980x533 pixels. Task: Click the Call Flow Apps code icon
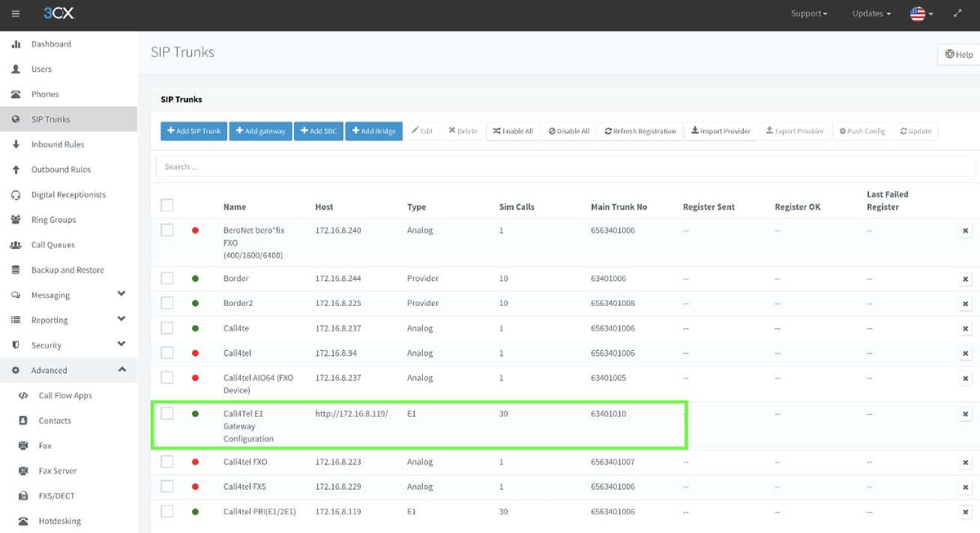(23, 396)
